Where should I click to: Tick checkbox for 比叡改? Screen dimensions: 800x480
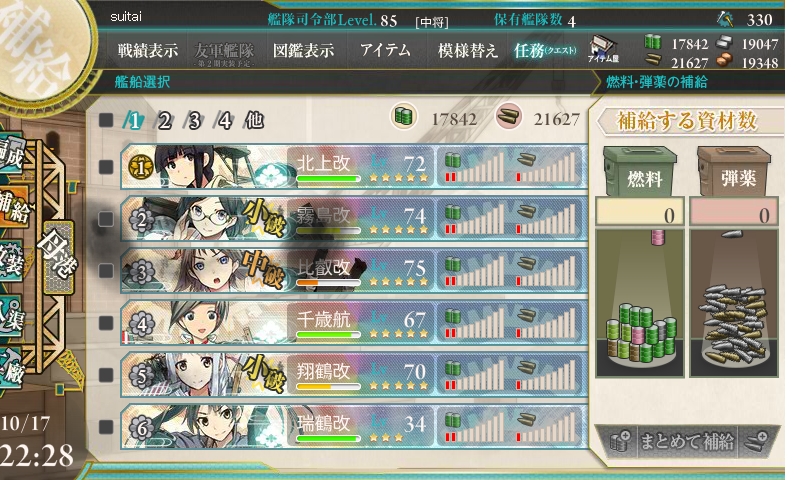pyautogui.click(x=106, y=270)
